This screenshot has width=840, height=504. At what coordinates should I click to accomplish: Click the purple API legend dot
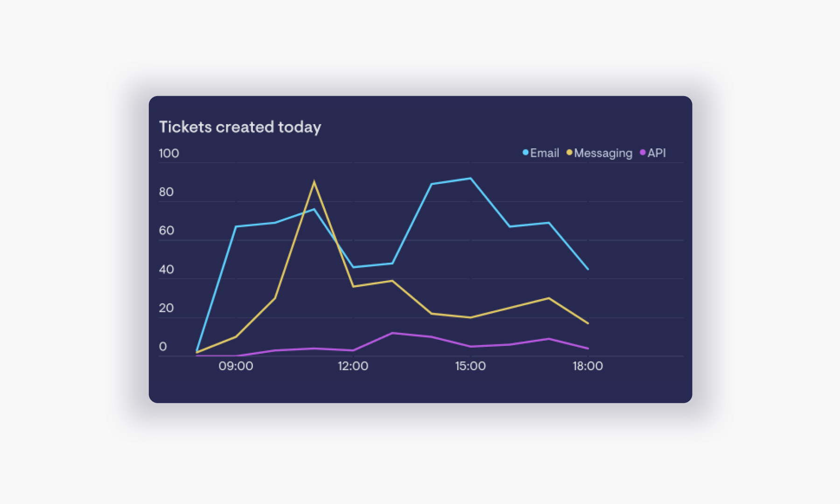(642, 153)
